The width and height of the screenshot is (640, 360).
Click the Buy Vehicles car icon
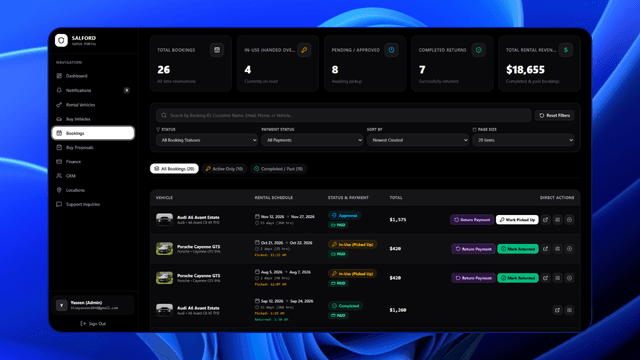(59, 119)
